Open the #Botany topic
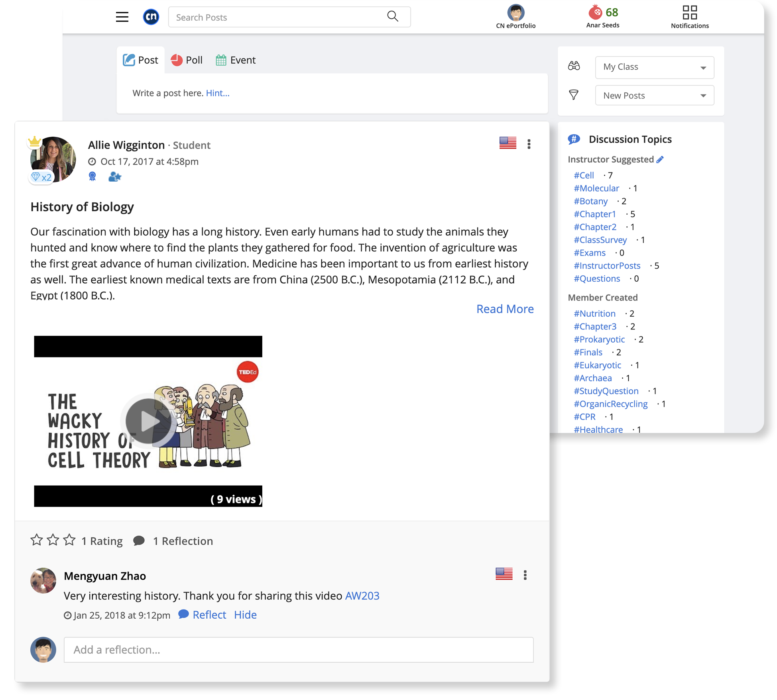The height and width of the screenshot is (700, 777). click(590, 201)
